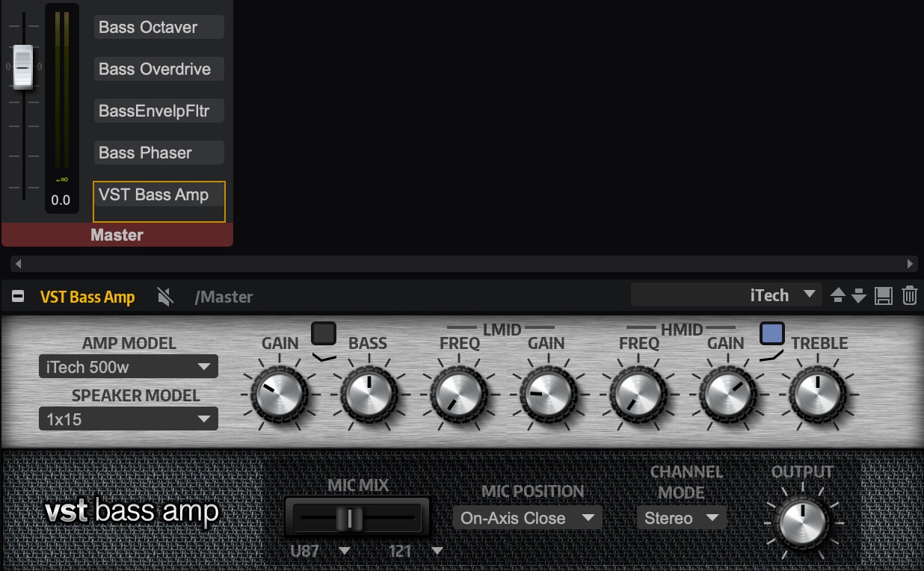Select the BassEnvelpFltr insert slot
Image resolution: width=924 pixels, height=571 pixels.
point(159,111)
